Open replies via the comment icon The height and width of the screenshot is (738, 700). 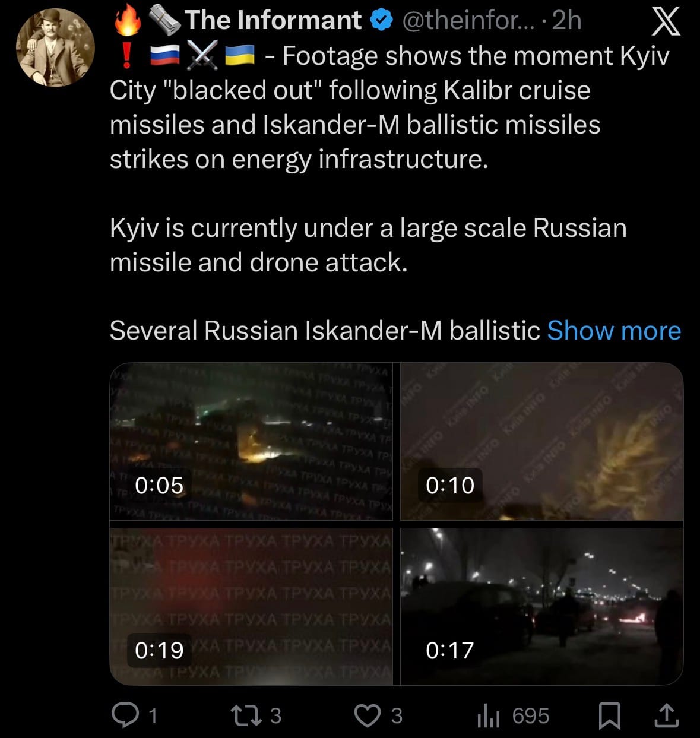click(x=125, y=715)
